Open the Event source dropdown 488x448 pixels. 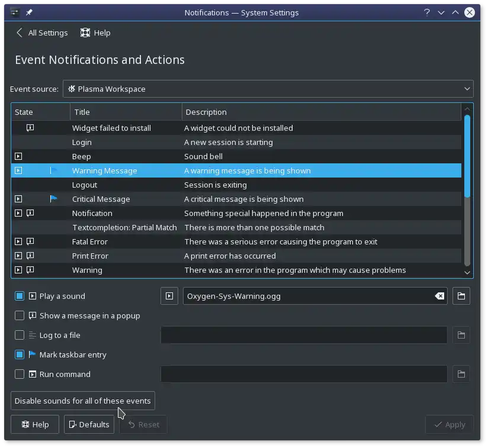point(268,89)
